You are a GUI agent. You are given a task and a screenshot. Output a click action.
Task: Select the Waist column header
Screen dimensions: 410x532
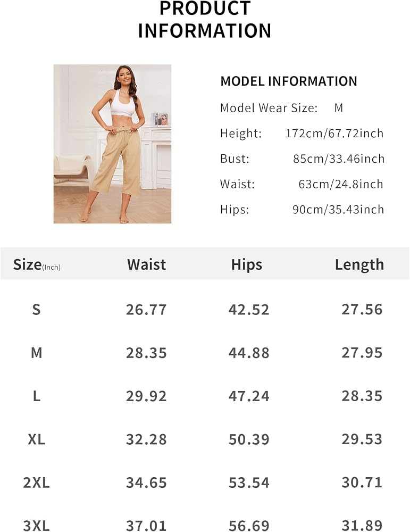click(x=146, y=264)
